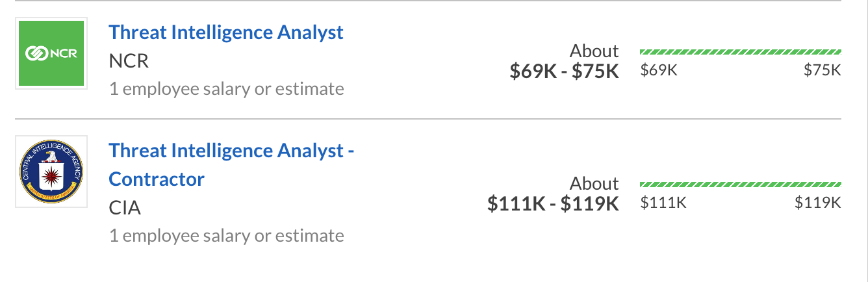Click the $111K minimum label under the bar

tap(663, 203)
